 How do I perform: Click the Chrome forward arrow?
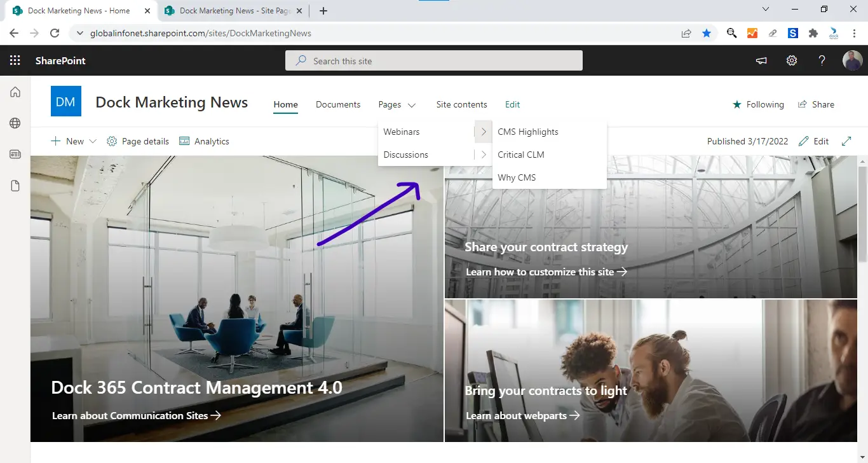[x=34, y=33]
